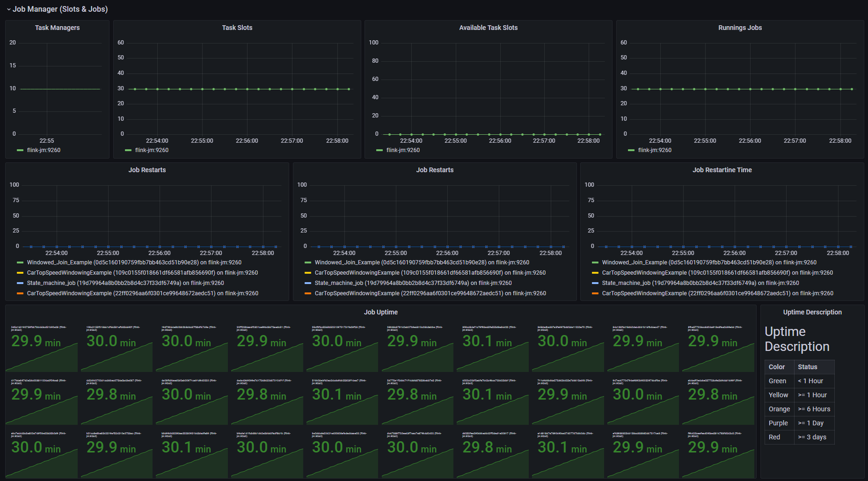The height and width of the screenshot is (481, 868).
Task: Click green series color icon in Available Task Slots legend
Action: (379, 150)
